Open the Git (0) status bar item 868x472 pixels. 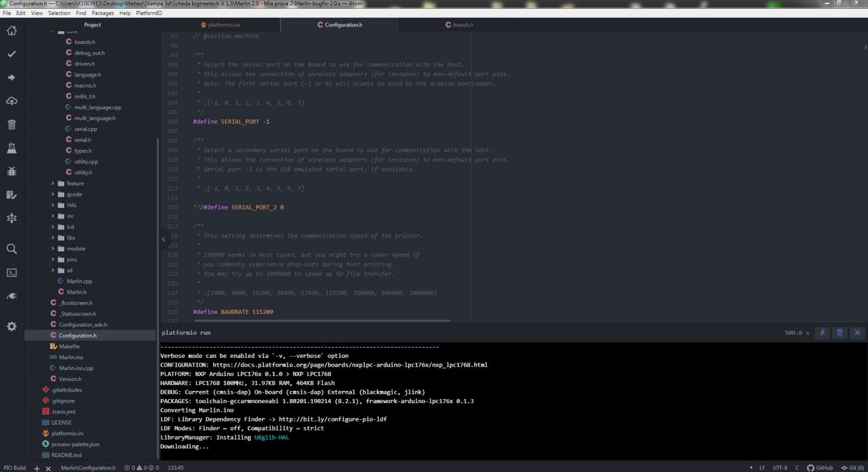tap(852, 468)
